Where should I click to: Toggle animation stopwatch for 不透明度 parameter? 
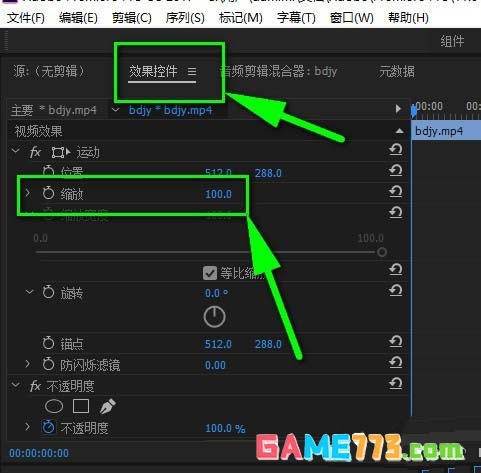click(x=48, y=427)
